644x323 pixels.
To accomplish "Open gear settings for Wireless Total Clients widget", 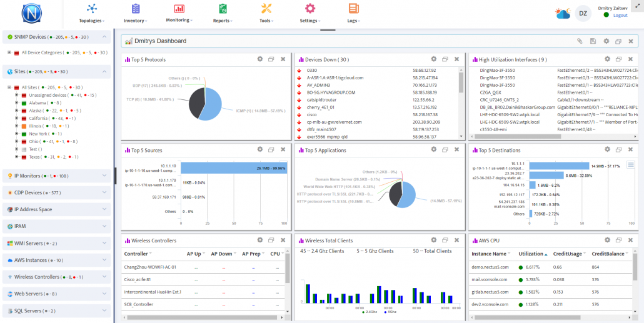I will point(433,240).
